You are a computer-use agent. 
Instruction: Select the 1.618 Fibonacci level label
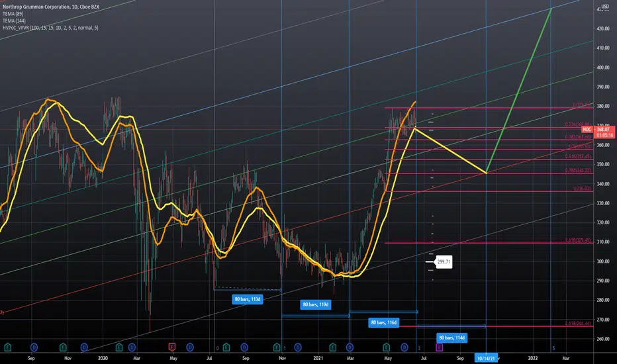(x=578, y=240)
